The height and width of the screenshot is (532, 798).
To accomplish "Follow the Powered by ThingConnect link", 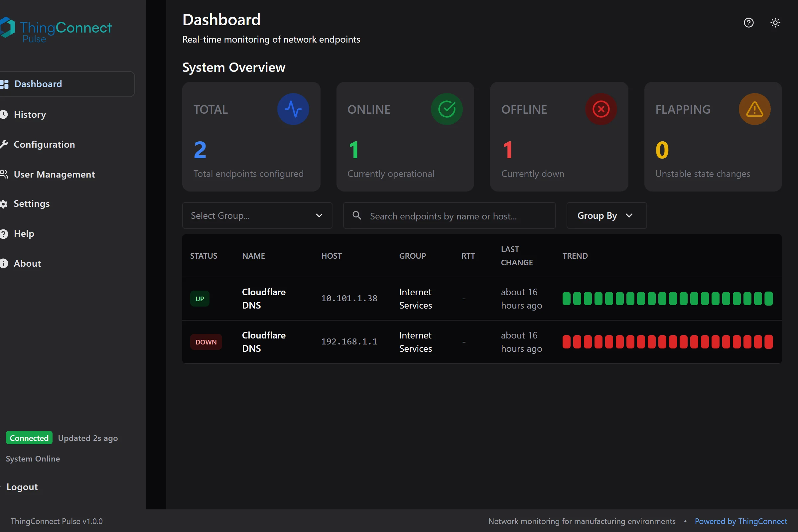I will tap(741, 521).
